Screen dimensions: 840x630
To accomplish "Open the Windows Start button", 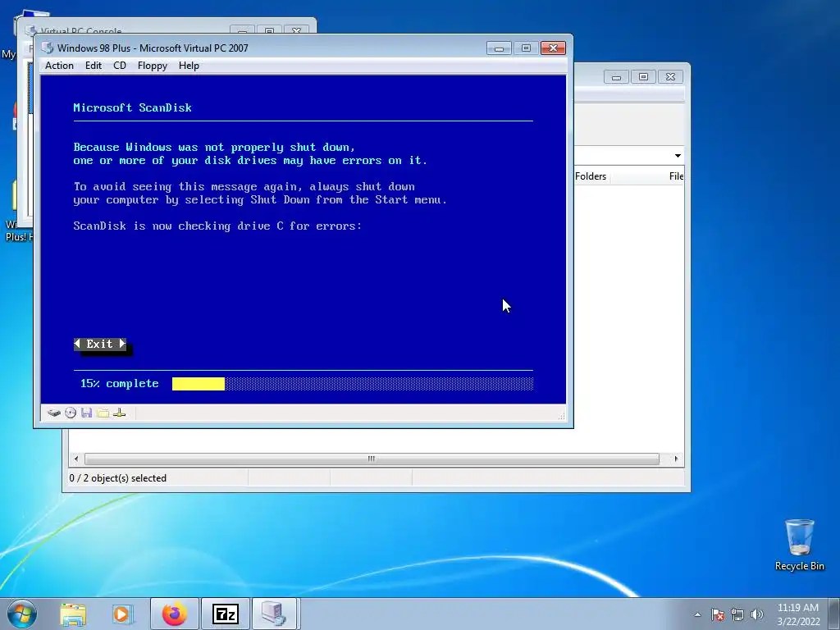I will [x=22, y=614].
